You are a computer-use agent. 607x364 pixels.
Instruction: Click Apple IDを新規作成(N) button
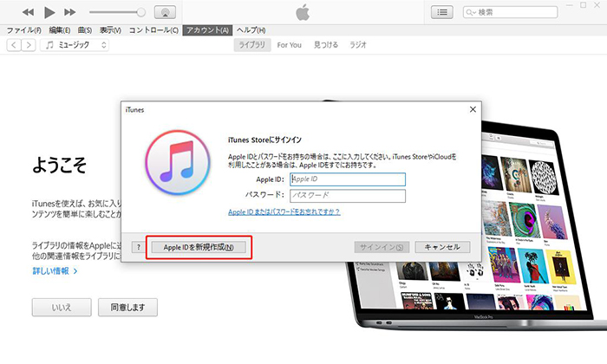tap(199, 247)
